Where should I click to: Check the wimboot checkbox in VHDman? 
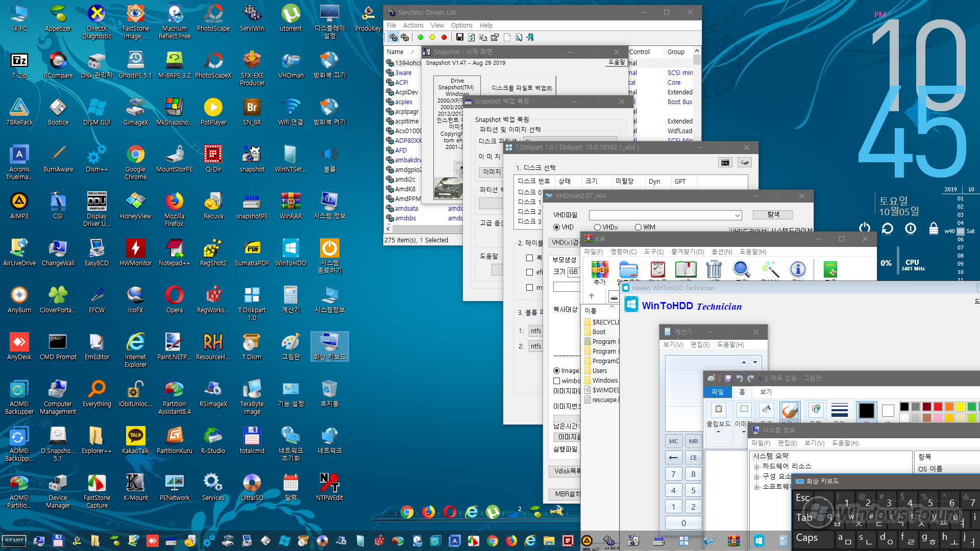click(x=557, y=381)
